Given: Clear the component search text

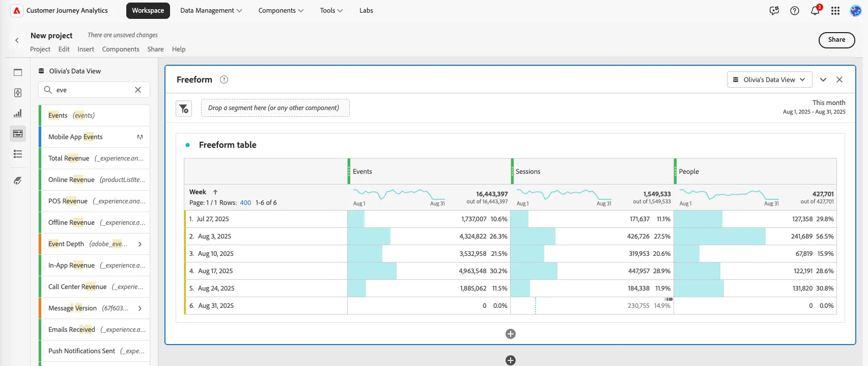Looking at the screenshot, I should [138, 90].
